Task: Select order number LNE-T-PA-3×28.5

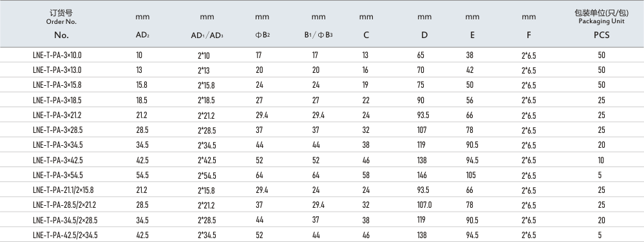Action: (57, 130)
